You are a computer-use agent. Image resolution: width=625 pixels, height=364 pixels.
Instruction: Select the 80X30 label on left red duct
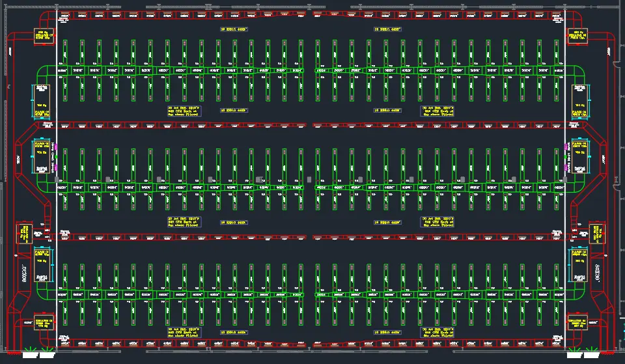(24, 273)
